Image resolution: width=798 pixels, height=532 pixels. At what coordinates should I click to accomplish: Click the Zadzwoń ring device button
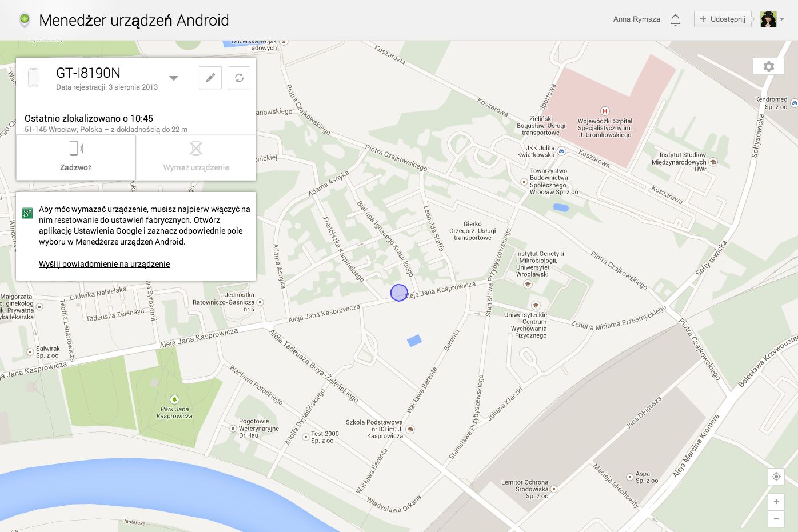click(x=76, y=157)
